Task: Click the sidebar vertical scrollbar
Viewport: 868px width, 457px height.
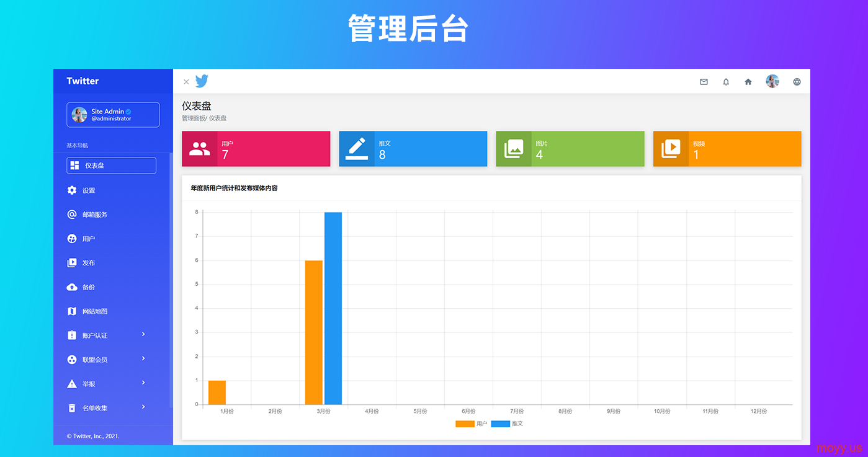Action: (171, 280)
